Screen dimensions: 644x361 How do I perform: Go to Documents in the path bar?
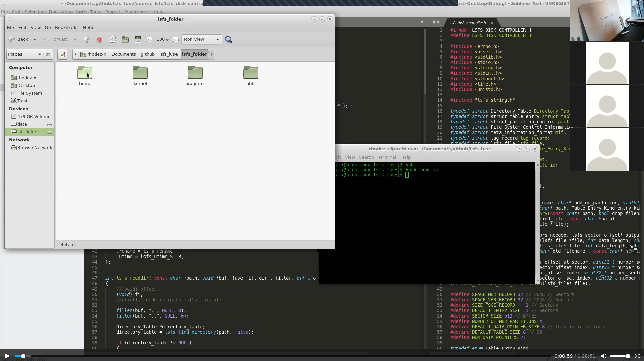[124, 54]
